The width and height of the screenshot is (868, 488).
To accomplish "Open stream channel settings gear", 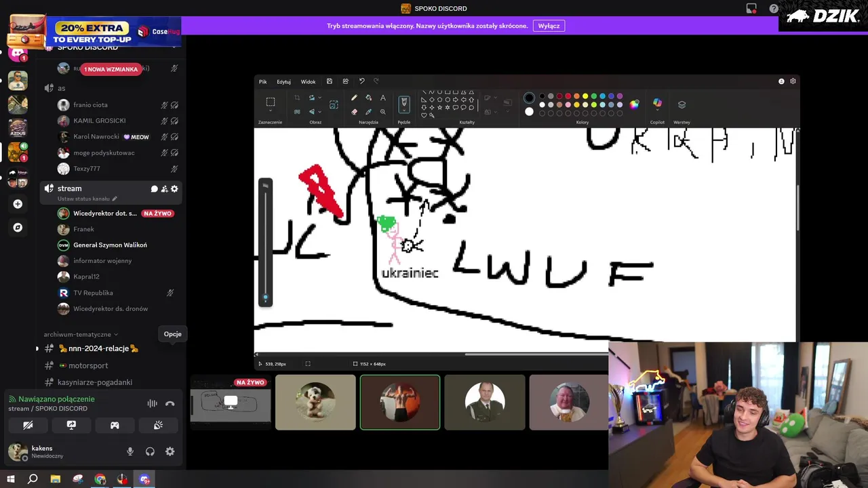I will pos(174,189).
